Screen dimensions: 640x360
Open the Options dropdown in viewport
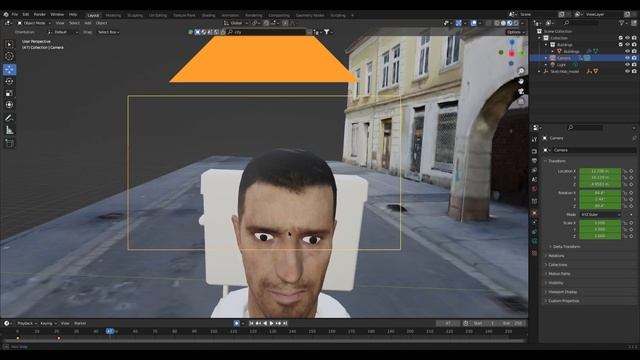click(516, 32)
